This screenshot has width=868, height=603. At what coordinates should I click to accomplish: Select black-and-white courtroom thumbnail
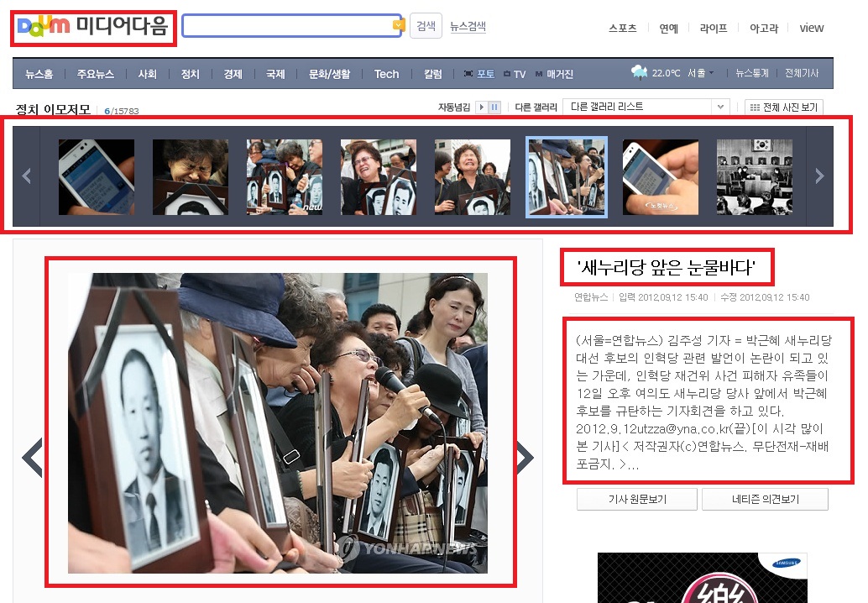coord(755,177)
